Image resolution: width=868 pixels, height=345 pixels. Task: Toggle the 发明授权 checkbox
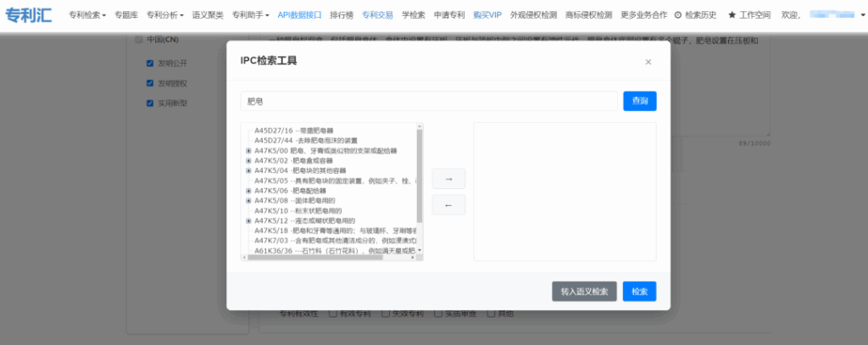pos(150,83)
